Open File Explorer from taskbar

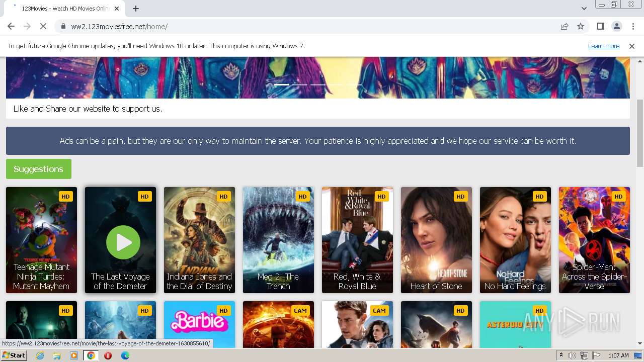(x=57, y=355)
